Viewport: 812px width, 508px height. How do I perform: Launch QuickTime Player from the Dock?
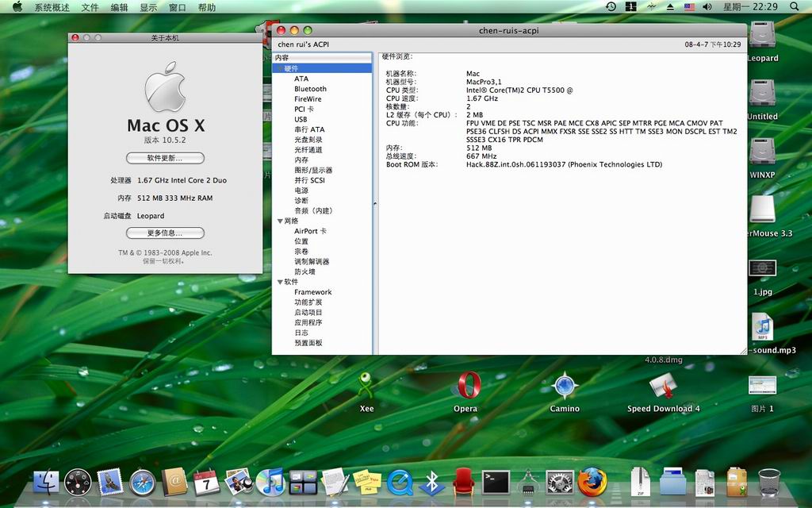click(x=400, y=483)
